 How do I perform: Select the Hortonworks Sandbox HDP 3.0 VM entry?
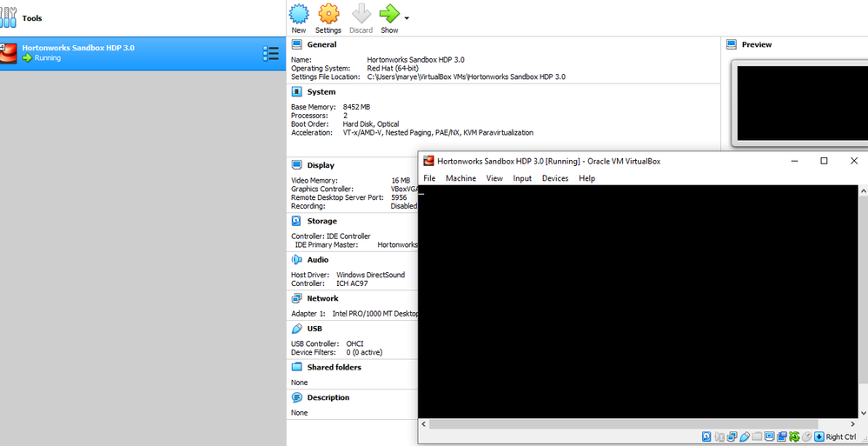(142, 53)
